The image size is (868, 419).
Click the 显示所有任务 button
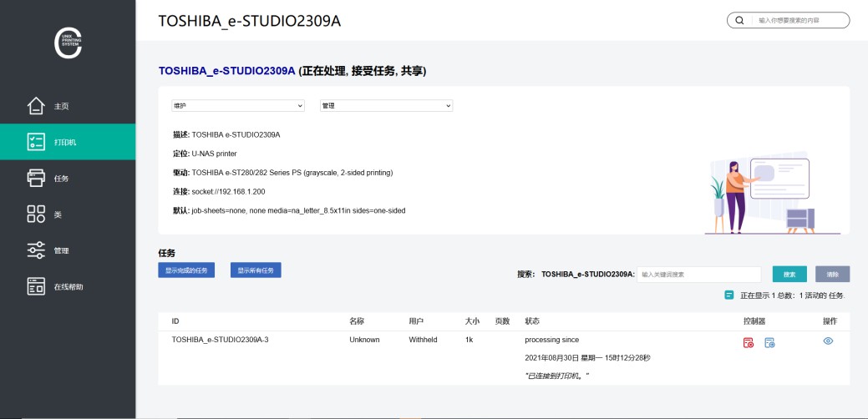[x=256, y=270]
